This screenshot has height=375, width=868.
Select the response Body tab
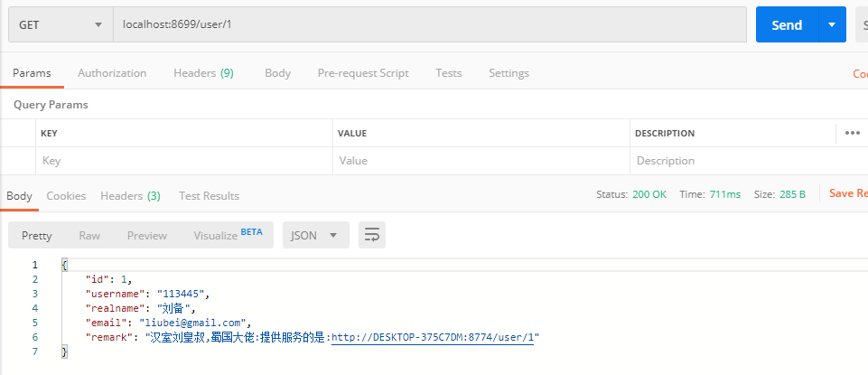(19, 195)
